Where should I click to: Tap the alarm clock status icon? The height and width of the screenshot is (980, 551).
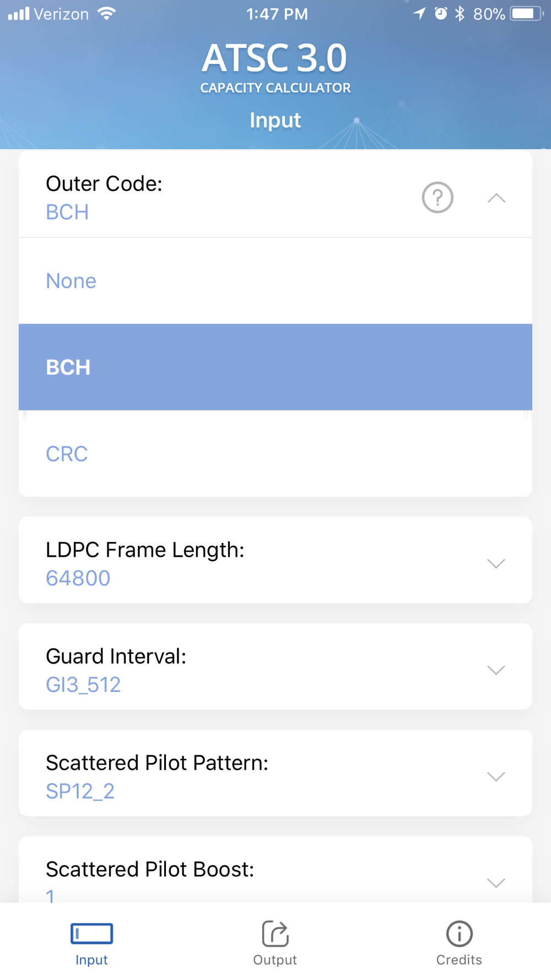click(441, 14)
